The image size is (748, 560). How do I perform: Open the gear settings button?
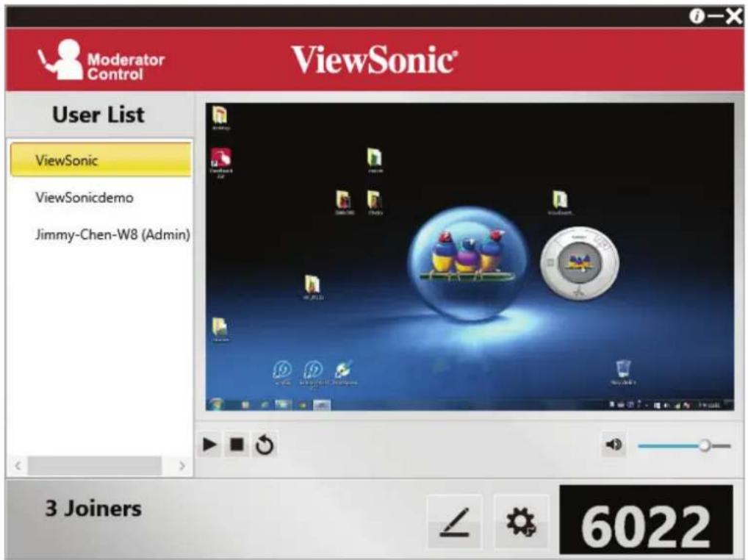pyautogui.click(x=521, y=522)
